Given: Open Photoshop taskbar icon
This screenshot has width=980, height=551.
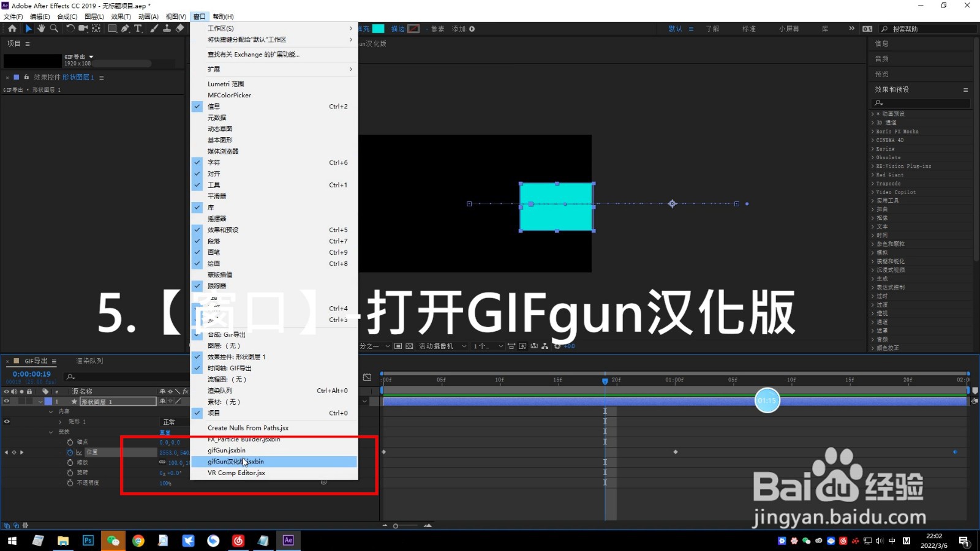Looking at the screenshot, I should click(88, 540).
